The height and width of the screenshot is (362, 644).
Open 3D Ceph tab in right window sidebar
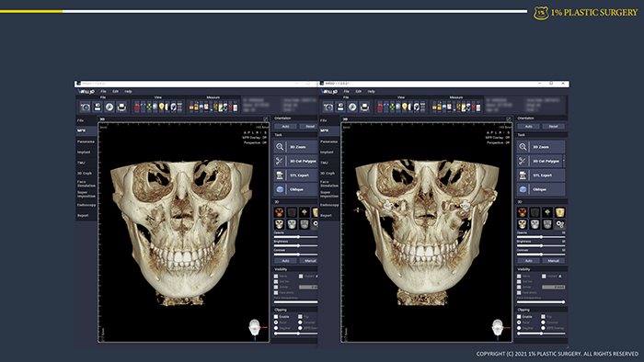pyautogui.click(x=329, y=174)
